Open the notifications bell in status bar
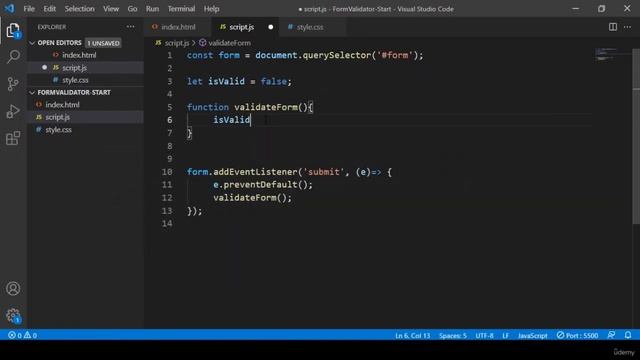This screenshot has width=640, height=360. point(628,335)
